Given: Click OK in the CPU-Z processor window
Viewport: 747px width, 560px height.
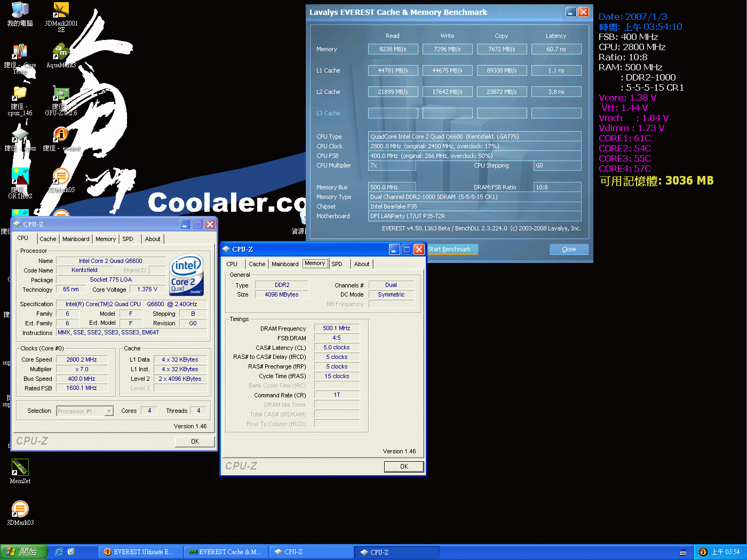Looking at the screenshot, I should [x=195, y=442].
